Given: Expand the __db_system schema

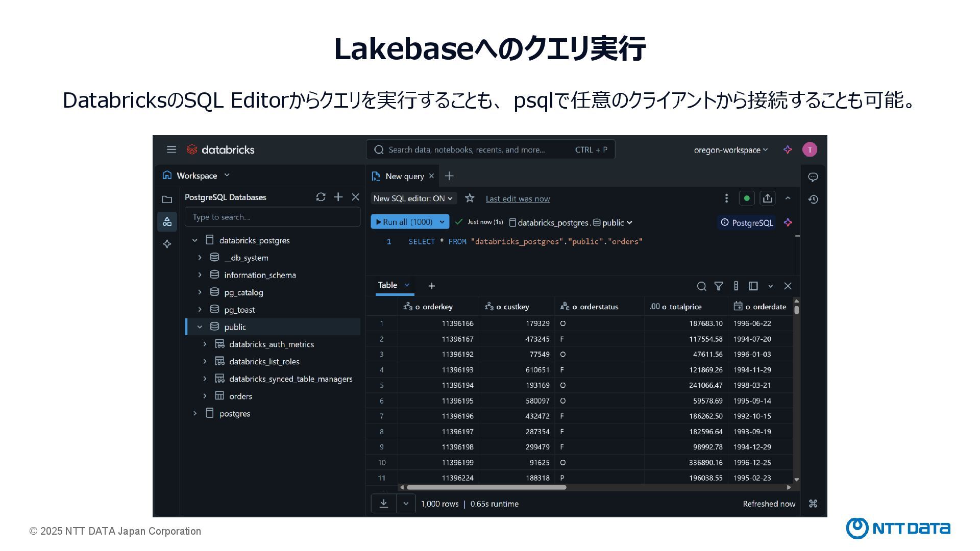Looking at the screenshot, I should [200, 258].
